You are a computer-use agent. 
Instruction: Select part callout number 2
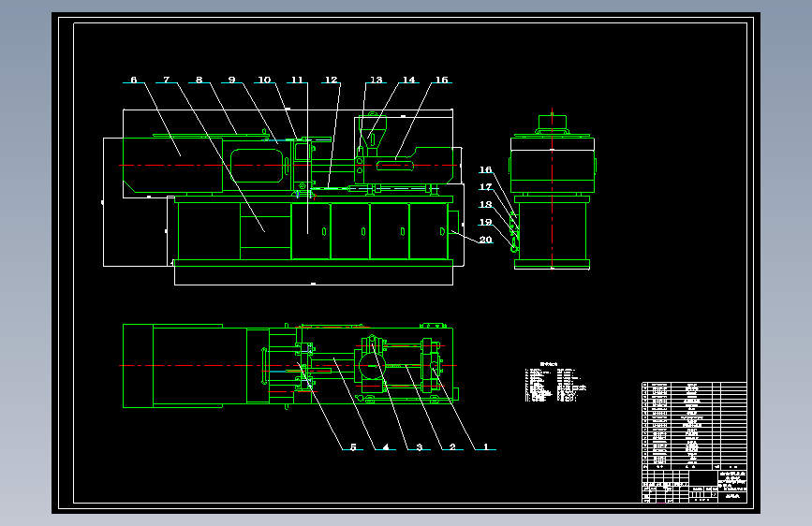(452, 446)
